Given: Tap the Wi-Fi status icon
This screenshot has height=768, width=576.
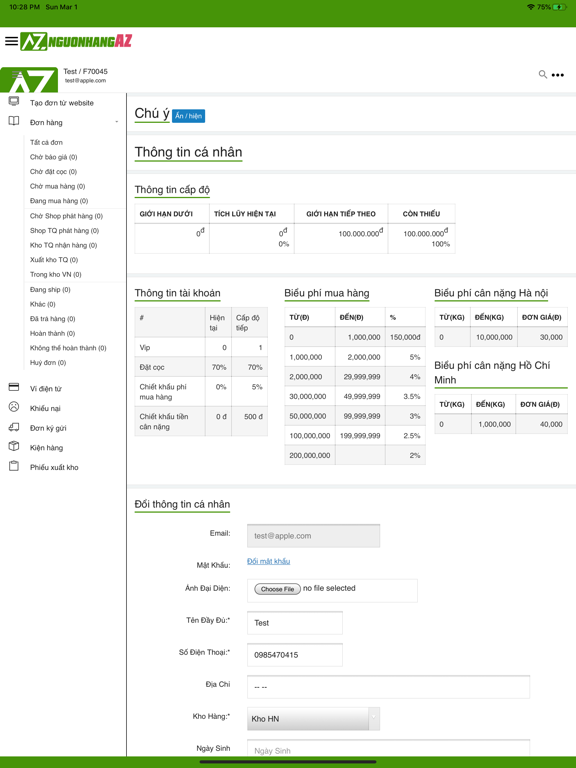Looking at the screenshot, I should click(x=531, y=7).
